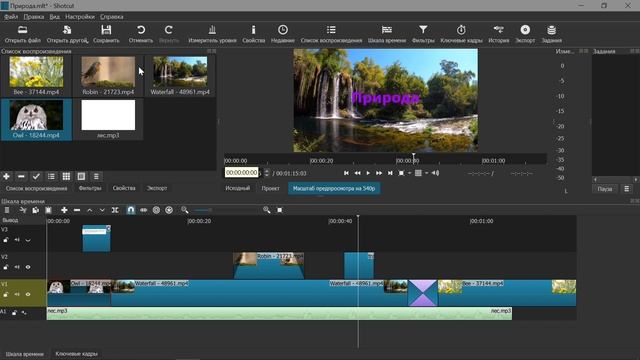640x360 pixels.
Task: Click the player volume speaker icon
Action: click(x=436, y=173)
